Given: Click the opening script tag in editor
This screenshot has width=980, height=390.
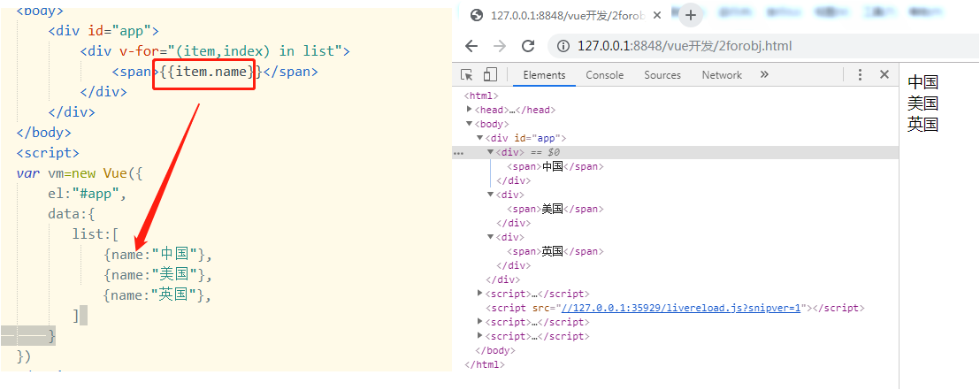Looking at the screenshot, I should tap(48, 153).
